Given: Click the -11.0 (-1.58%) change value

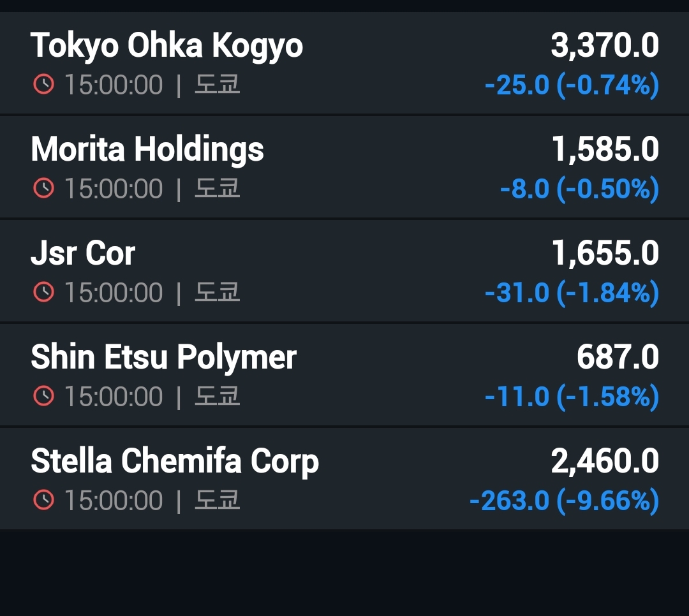Looking at the screenshot, I should tap(572, 397).
